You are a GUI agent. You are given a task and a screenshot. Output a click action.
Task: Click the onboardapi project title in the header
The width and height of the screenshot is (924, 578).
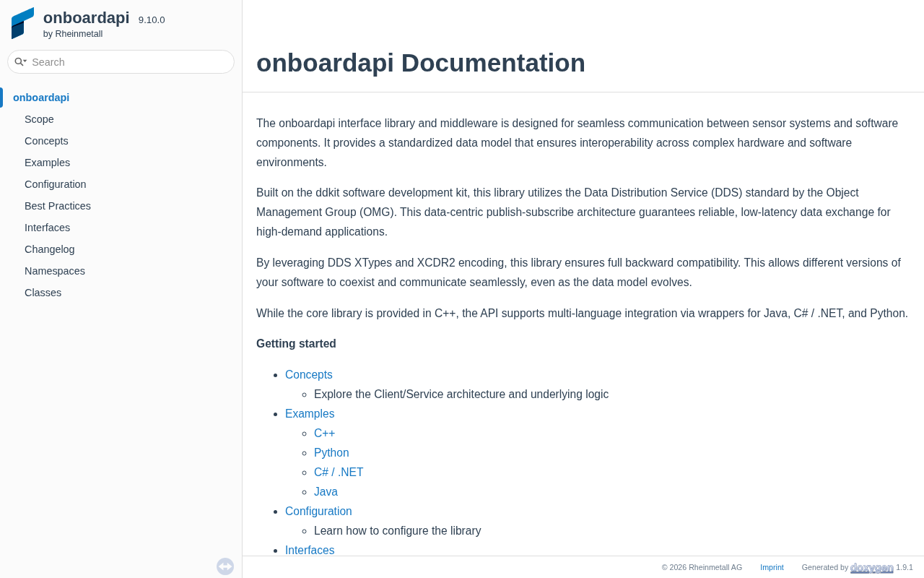pos(87,18)
